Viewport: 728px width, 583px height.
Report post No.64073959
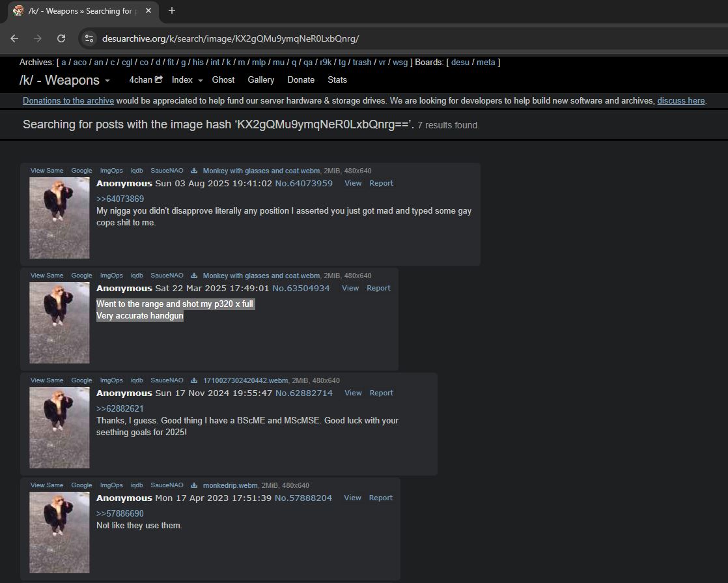coord(381,183)
